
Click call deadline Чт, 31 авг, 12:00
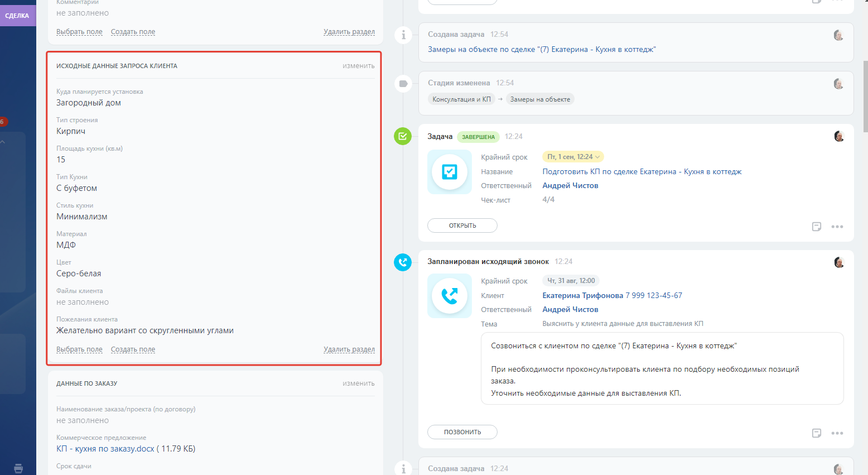click(x=571, y=281)
